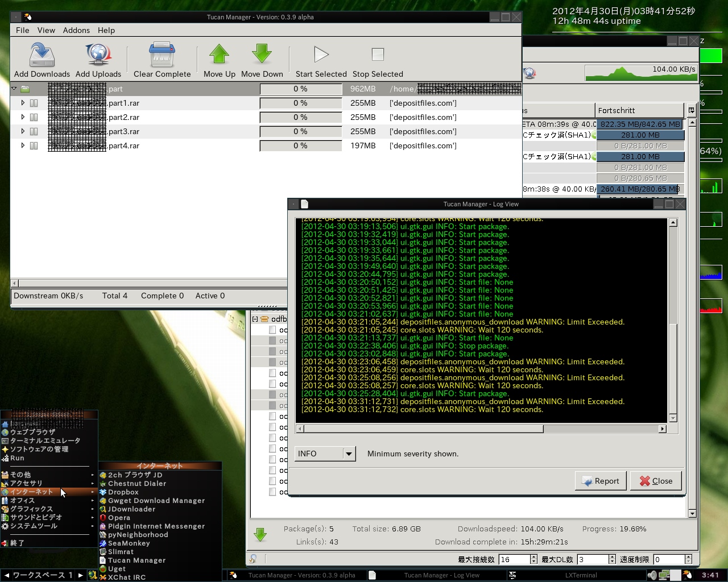Open the Addons menu

coord(76,30)
